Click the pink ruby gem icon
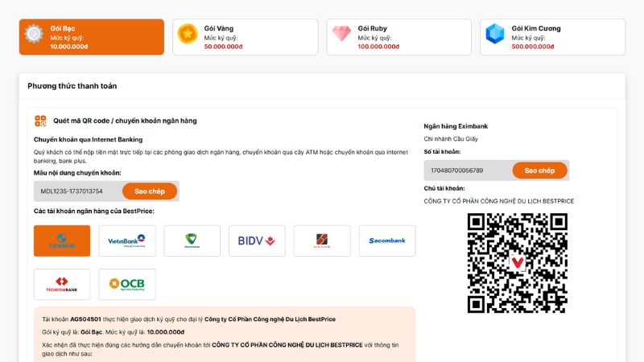This screenshot has width=644, height=362. [341, 34]
